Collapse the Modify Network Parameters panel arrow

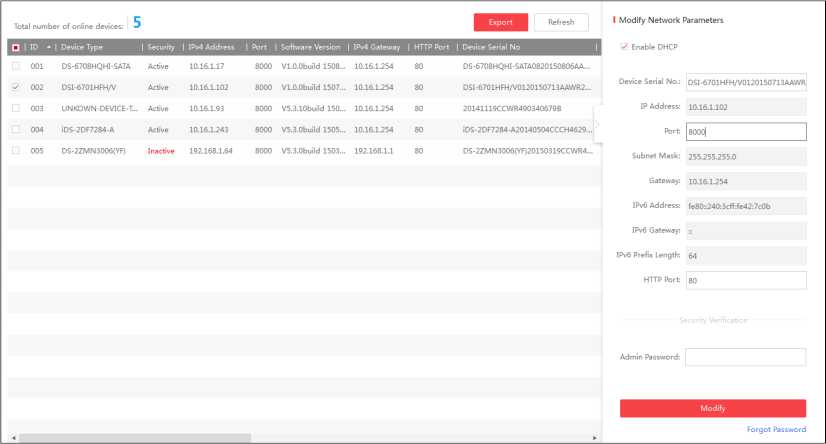pos(597,124)
